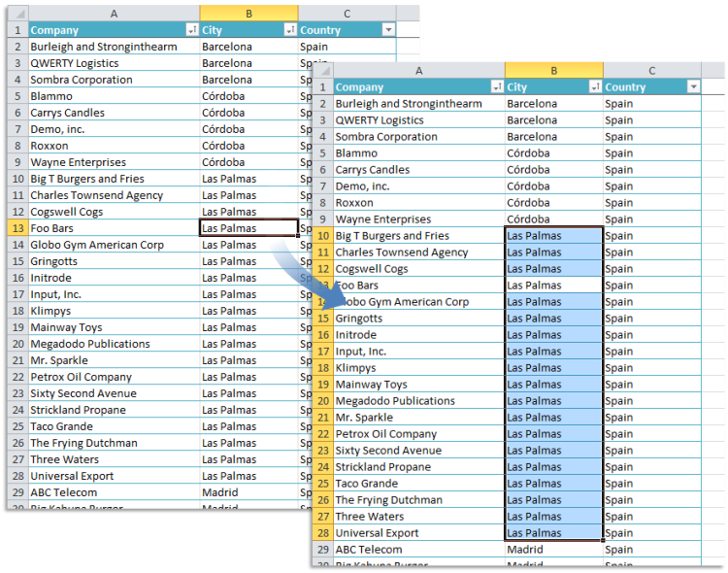Click 'Spain' cell in back sheet row 2

[347, 47]
